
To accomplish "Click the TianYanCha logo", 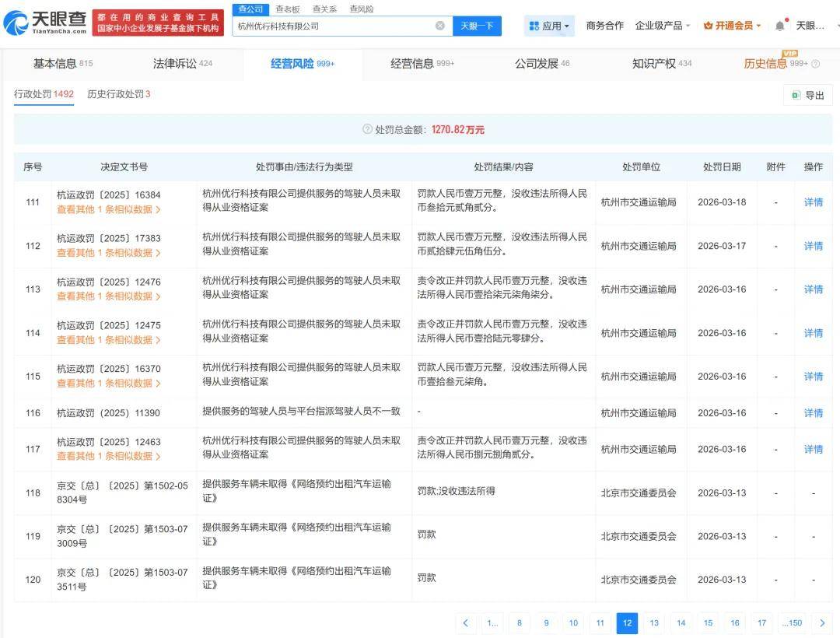I will point(45,23).
